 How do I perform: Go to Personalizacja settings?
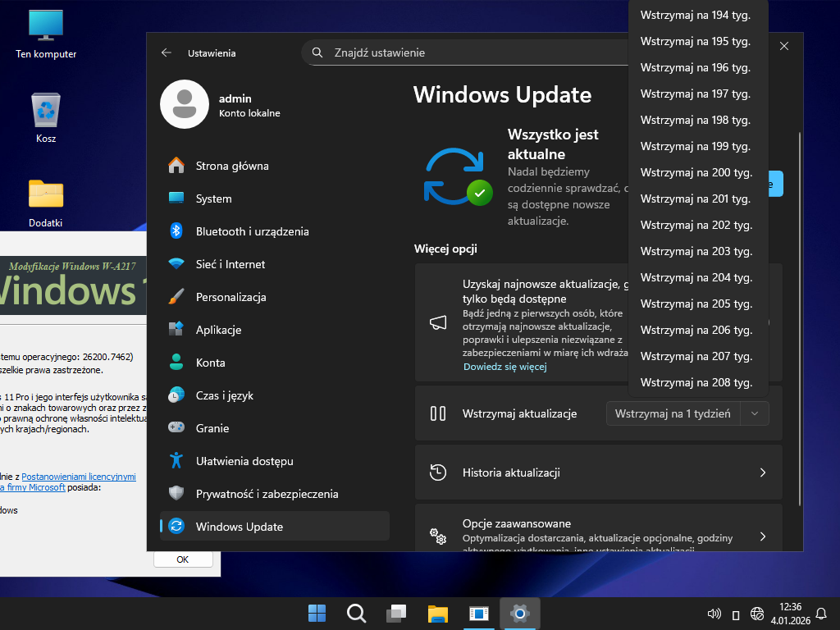pyautogui.click(x=231, y=297)
